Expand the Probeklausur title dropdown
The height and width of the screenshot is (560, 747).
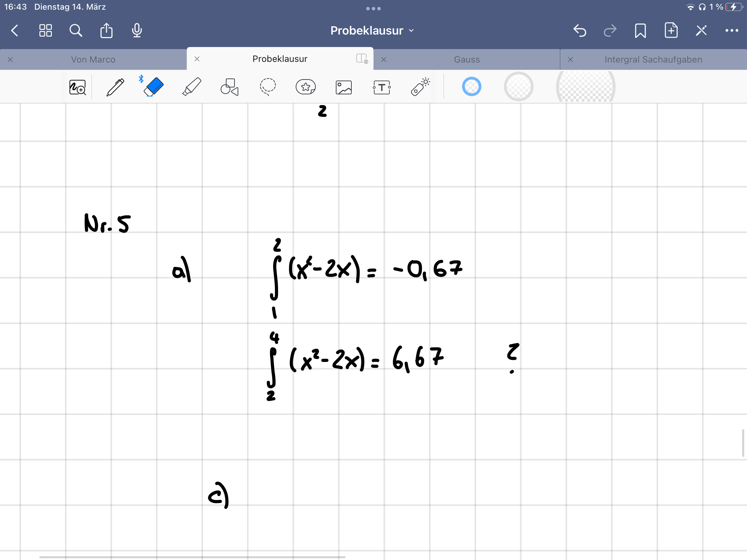[372, 30]
